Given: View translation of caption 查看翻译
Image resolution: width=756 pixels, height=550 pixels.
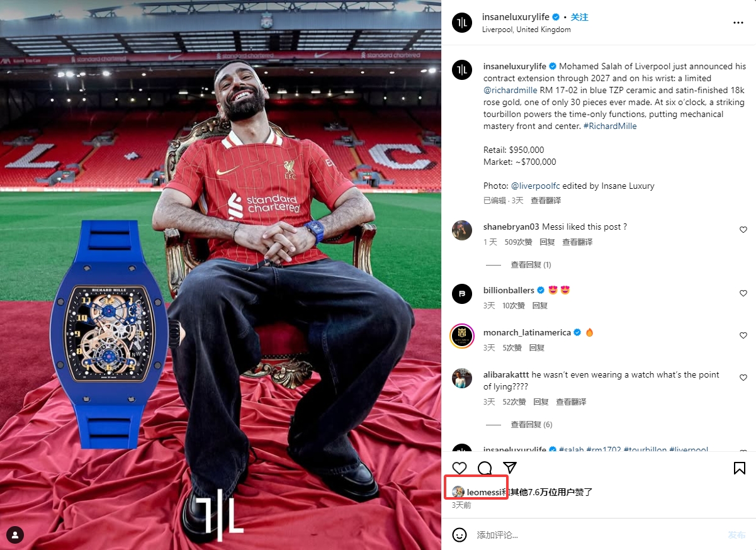Looking at the screenshot, I should click(546, 201).
